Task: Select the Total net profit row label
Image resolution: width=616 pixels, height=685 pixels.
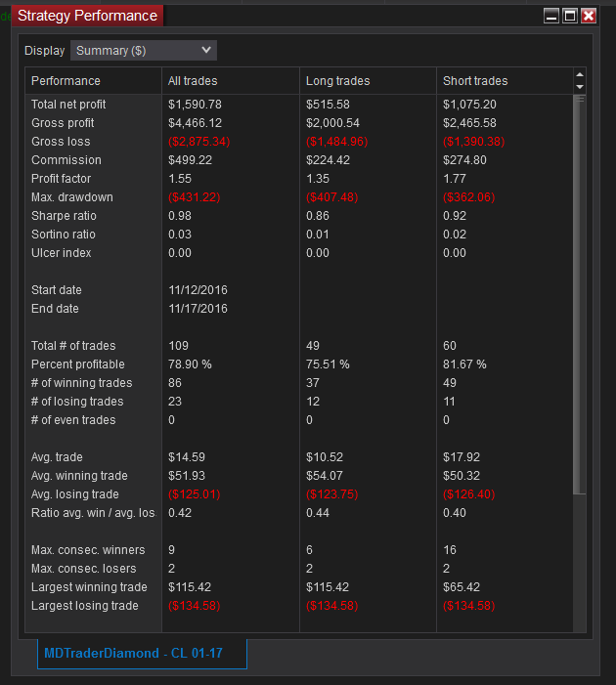Action: [68, 105]
